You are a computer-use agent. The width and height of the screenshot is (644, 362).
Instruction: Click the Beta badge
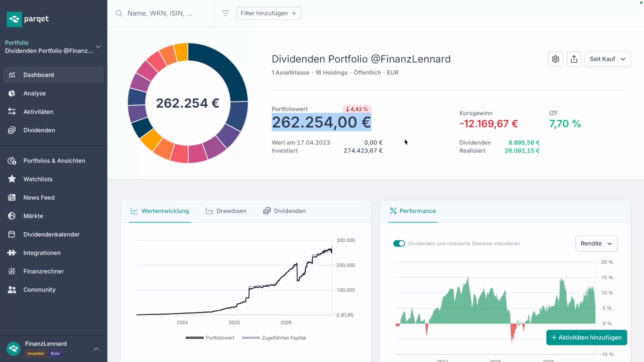tap(55, 354)
